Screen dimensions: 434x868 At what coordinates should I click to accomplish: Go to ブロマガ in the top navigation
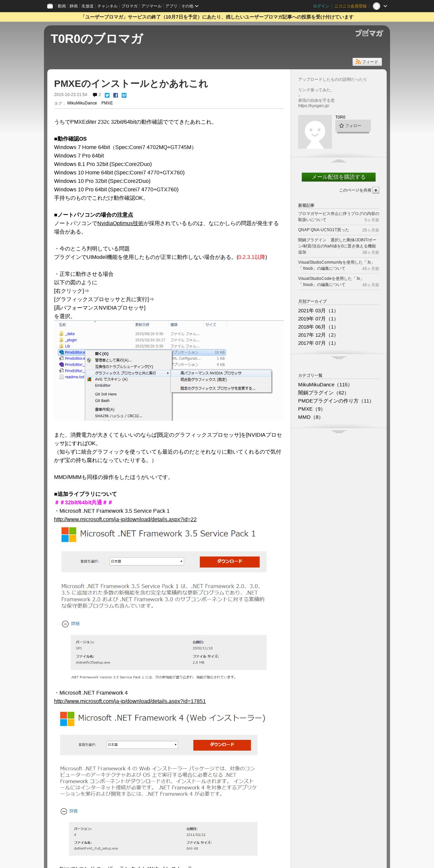point(129,6)
